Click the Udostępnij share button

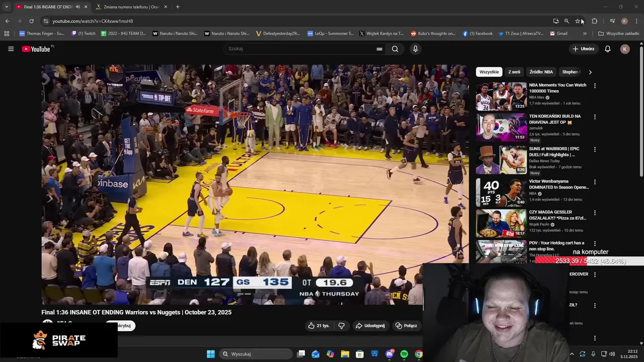(x=370, y=326)
